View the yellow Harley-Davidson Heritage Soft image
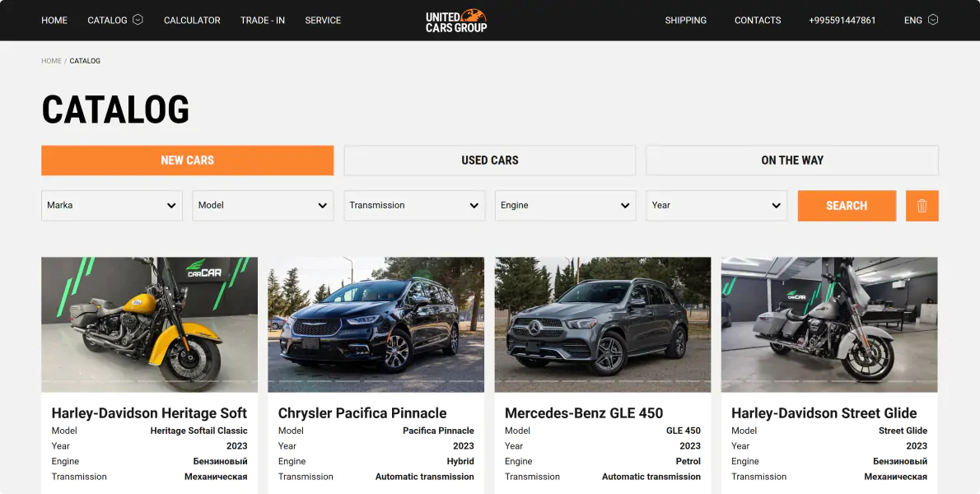 point(149,324)
